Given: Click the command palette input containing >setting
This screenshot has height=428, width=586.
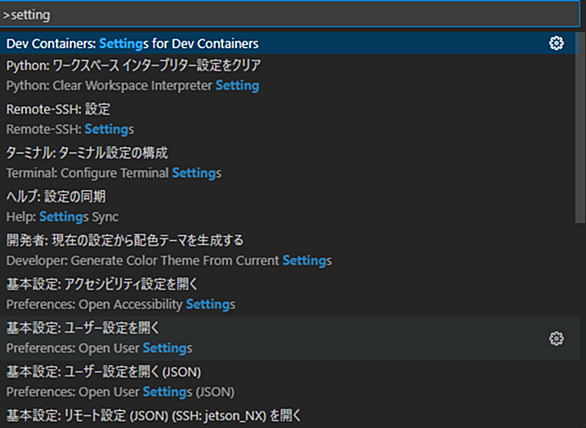Looking at the screenshot, I should [x=290, y=15].
